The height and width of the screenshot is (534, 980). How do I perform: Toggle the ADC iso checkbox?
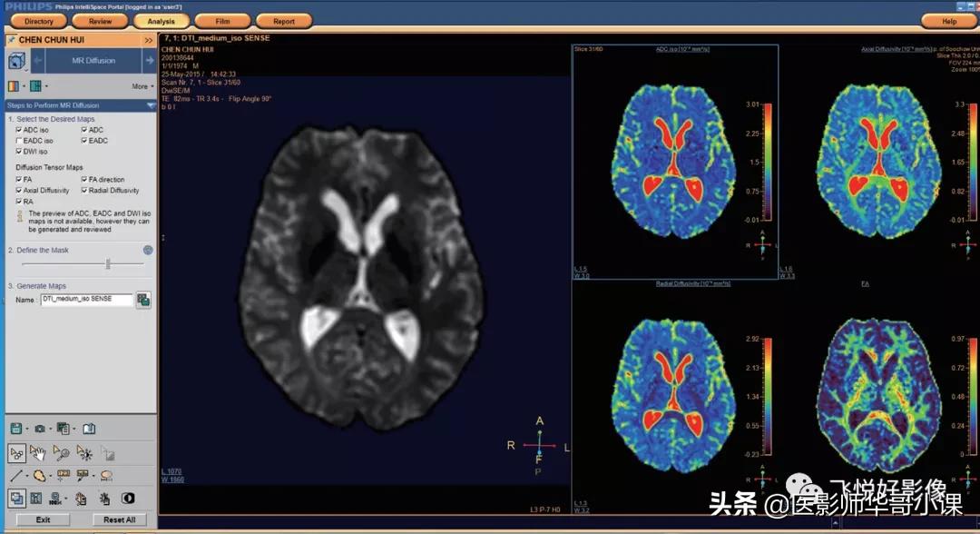pyautogui.click(x=19, y=130)
